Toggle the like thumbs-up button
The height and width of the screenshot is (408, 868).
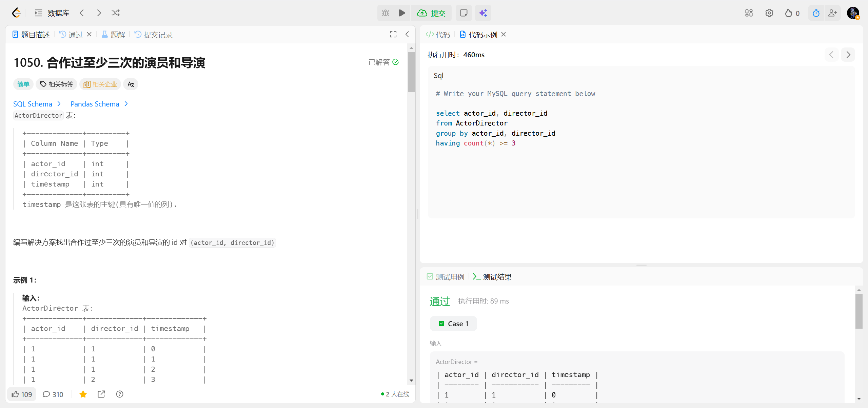pyautogui.click(x=22, y=394)
